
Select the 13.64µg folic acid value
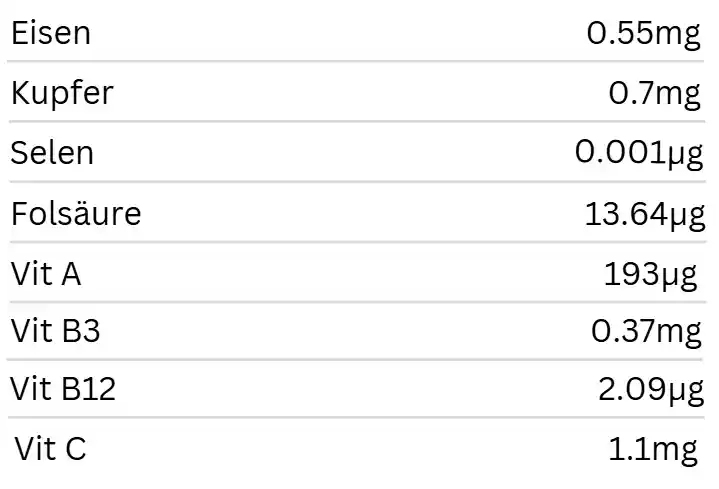(x=643, y=213)
